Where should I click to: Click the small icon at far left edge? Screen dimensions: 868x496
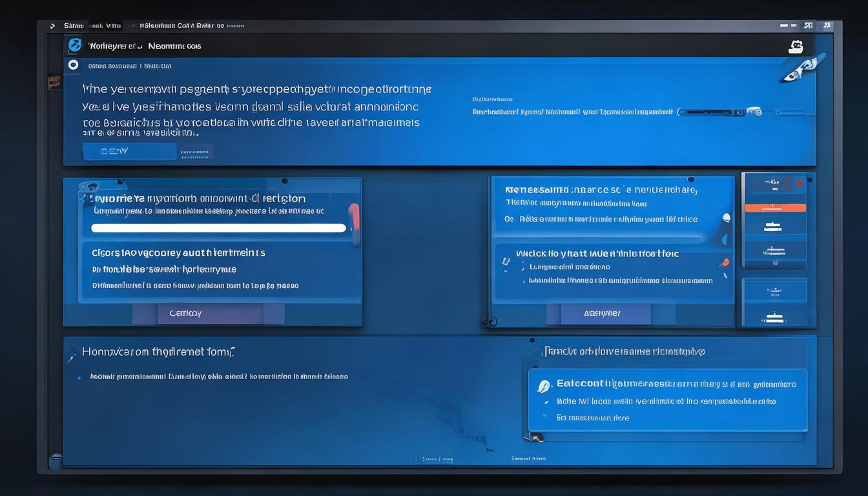pos(54,82)
